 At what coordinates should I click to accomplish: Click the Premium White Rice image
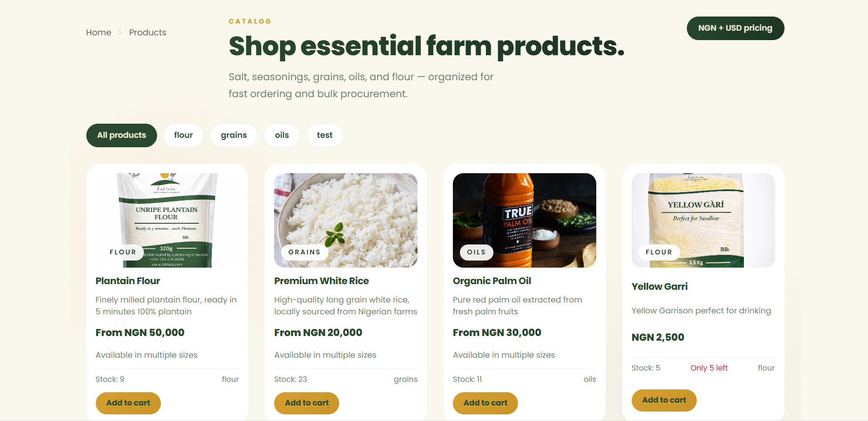(x=345, y=220)
